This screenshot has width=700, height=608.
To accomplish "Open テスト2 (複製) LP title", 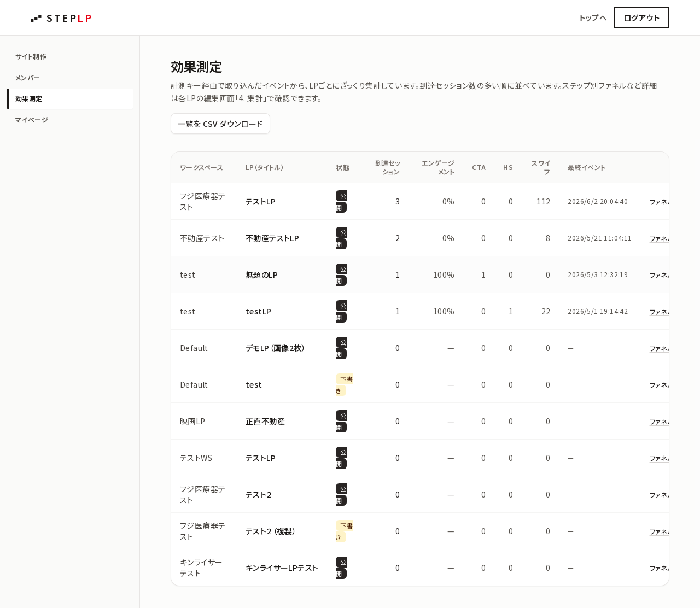I will (270, 531).
